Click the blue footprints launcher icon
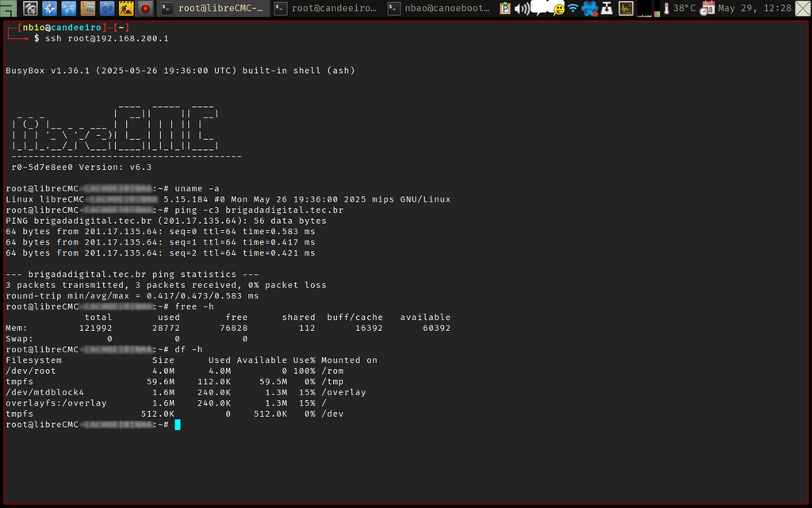 pos(107,9)
